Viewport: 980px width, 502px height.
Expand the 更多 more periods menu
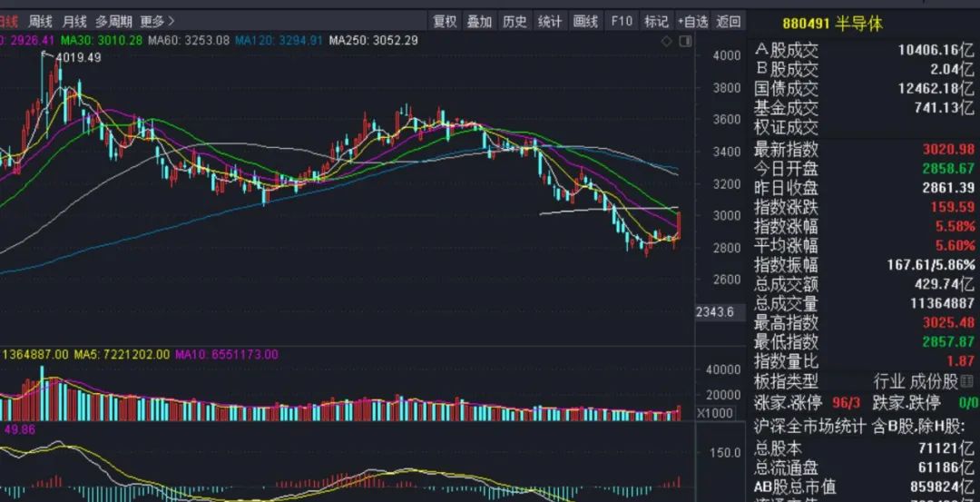tap(157, 22)
